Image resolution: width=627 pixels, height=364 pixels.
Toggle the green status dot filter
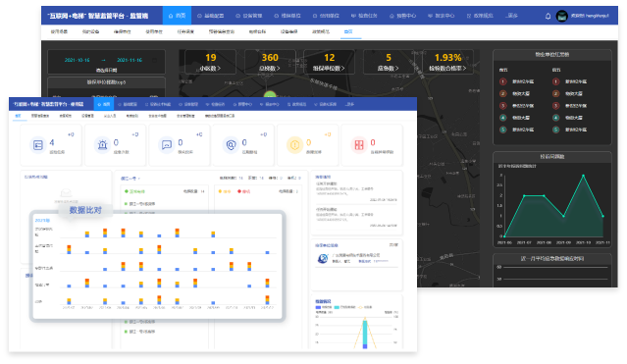tap(127, 191)
